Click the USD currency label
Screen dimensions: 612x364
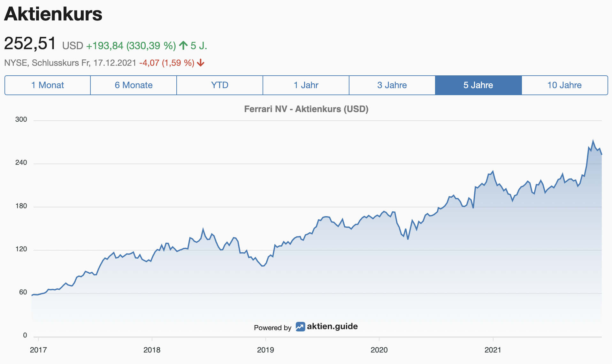click(x=73, y=46)
